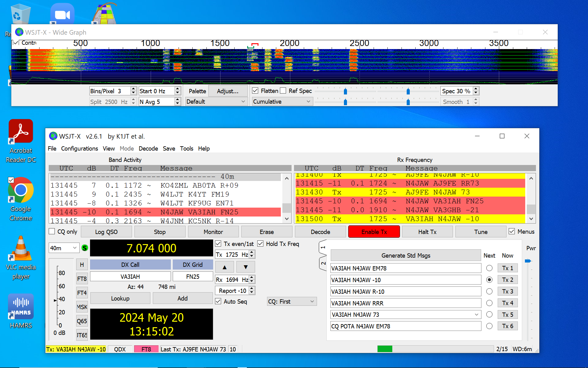Click the WSJT-X globe icon in title bar

(53, 136)
